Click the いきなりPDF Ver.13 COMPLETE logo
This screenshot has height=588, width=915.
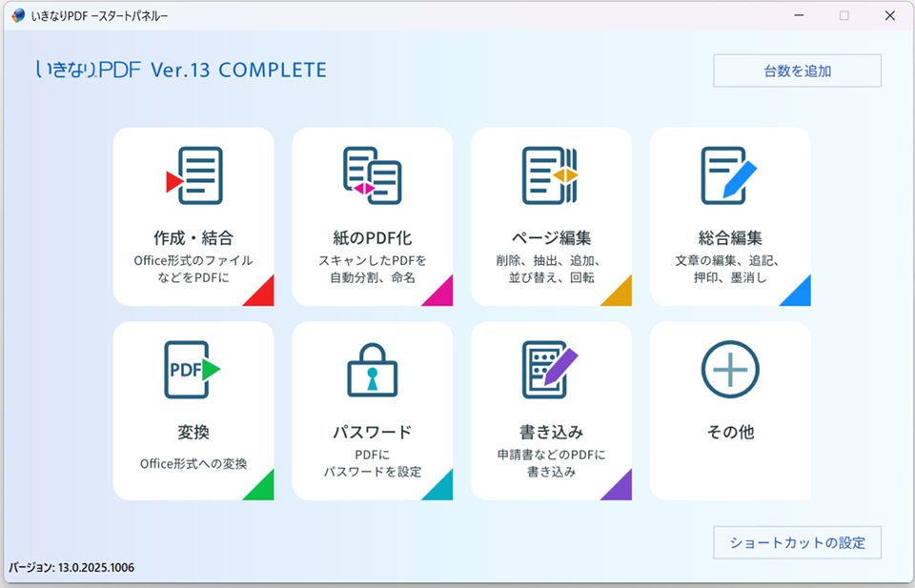pyautogui.click(x=181, y=71)
